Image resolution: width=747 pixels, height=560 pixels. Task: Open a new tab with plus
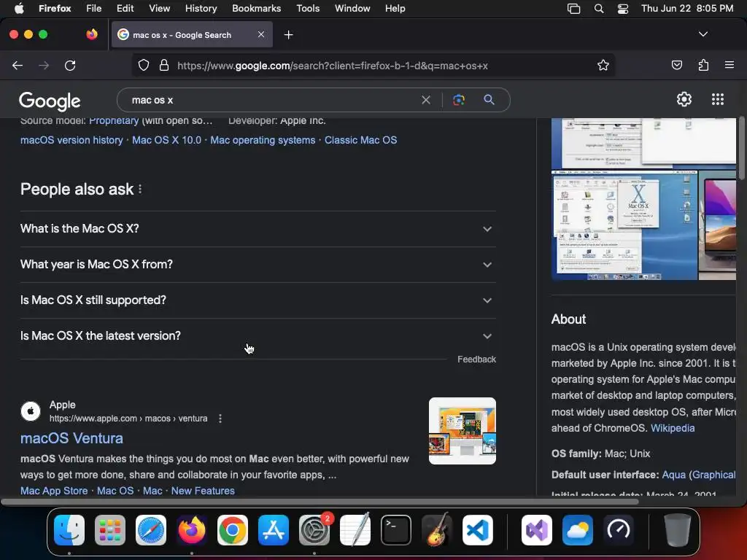288,35
